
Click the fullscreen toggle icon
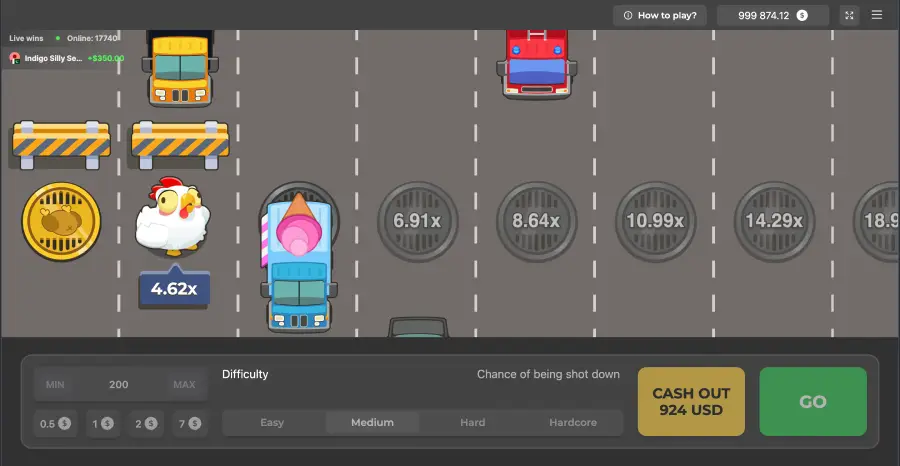click(x=849, y=15)
